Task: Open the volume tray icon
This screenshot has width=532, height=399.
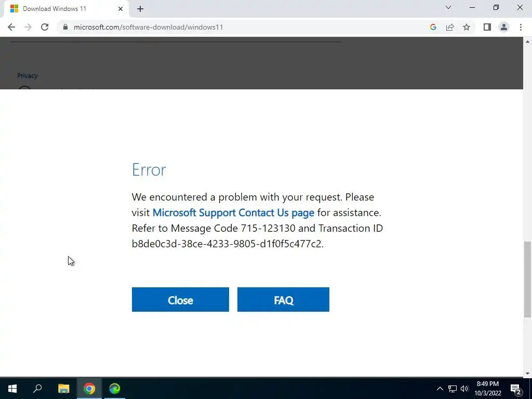Action: click(464, 389)
